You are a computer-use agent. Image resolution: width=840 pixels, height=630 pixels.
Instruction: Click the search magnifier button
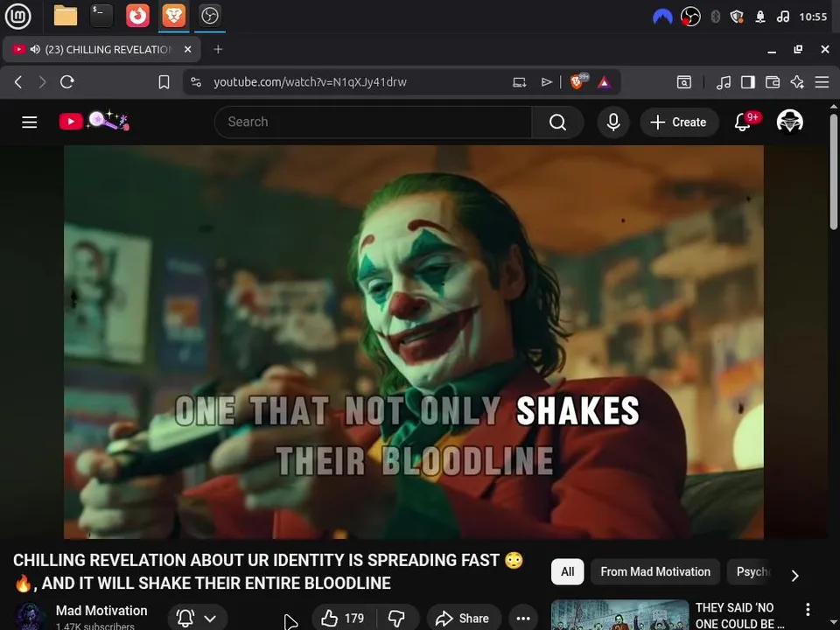(x=557, y=122)
